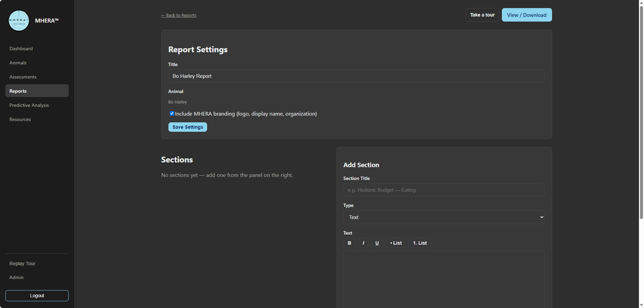Image resolution: width=644 pixels, height=308 pixels.
Task: Open the section Type dropdown
Action: point(444,217)
